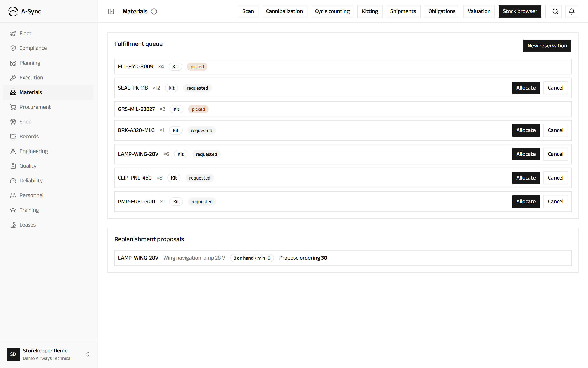Allocate the PMP-FUEL-900 request
This screenshot has width=588, height=368.
click(x=526, y=202)
